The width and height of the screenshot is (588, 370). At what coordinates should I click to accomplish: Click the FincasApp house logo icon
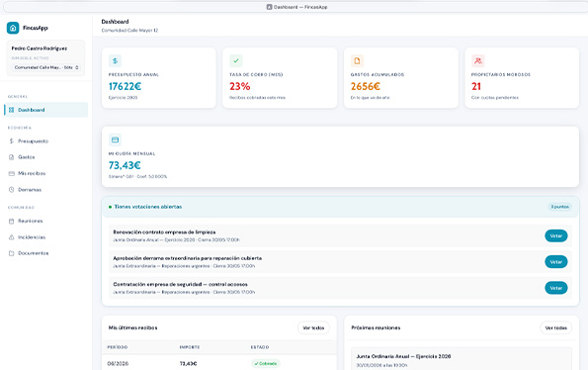pos(13,28)
